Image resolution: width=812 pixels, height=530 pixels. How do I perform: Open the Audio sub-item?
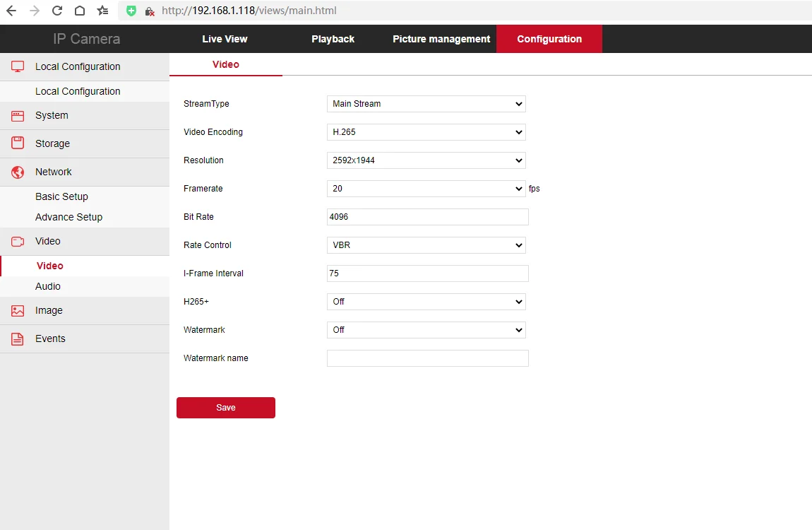47,286
